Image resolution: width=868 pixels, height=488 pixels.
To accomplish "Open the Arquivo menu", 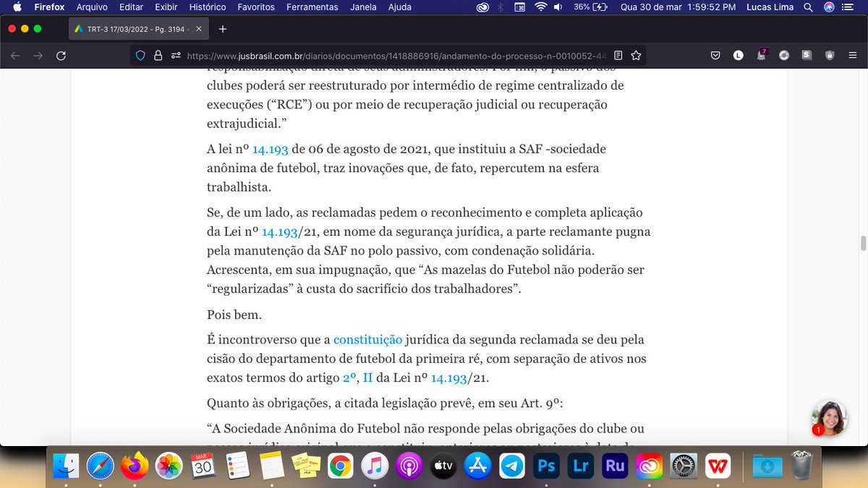I will click(92, 7).
